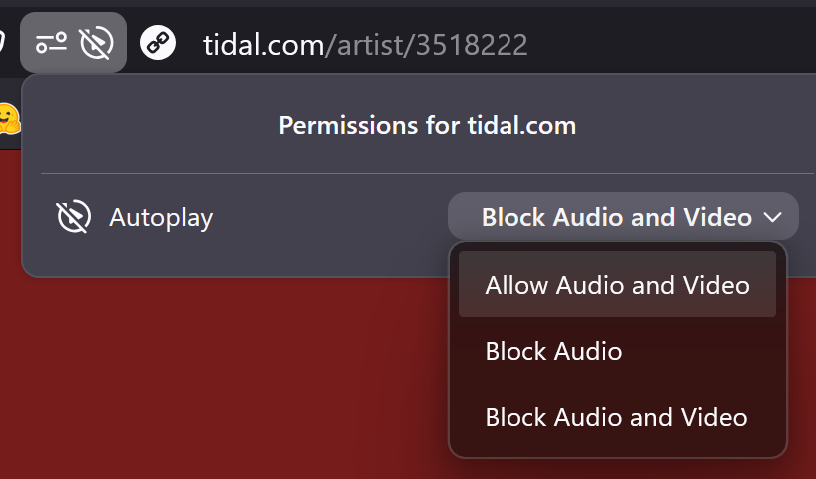
Task: Select the Allow Audio and Video option
Action: [x=617, y=284]
